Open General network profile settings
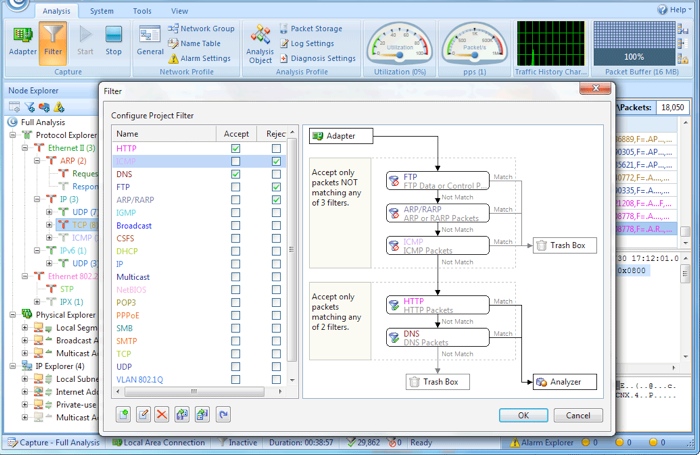This screenshot has height=455, width=700. (150, 41)
